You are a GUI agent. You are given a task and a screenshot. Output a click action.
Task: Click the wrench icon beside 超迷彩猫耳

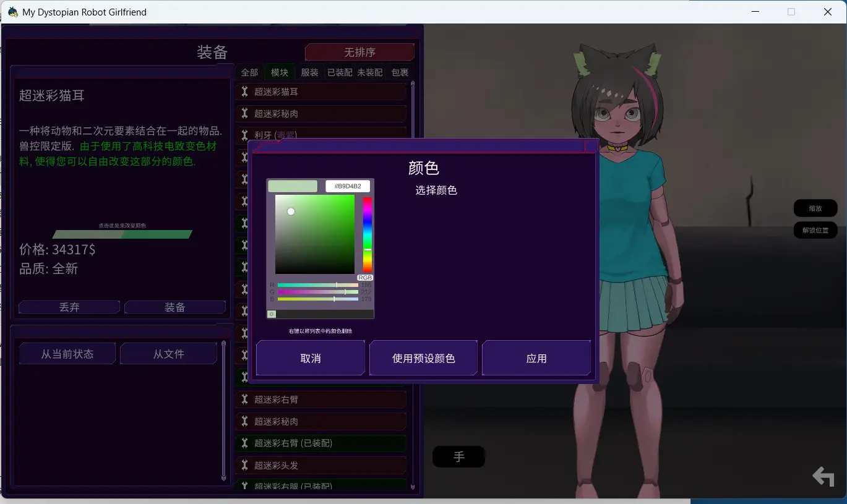(x=244, y=92)
